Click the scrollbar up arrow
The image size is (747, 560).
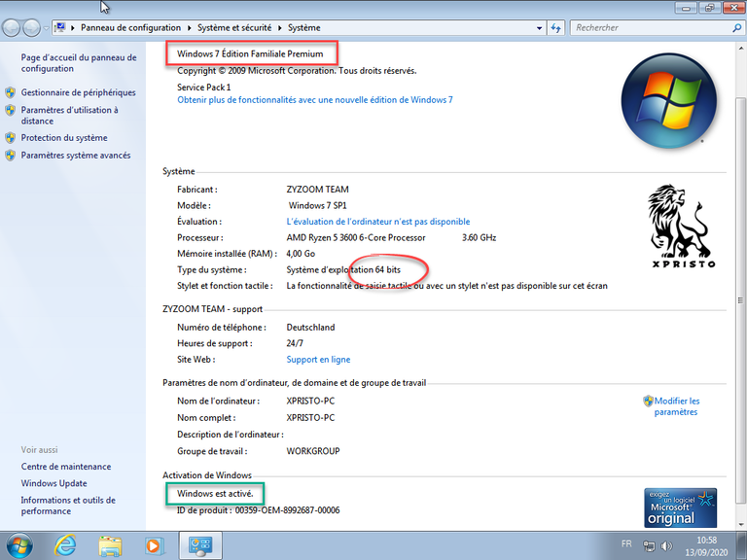click(740, 48)
